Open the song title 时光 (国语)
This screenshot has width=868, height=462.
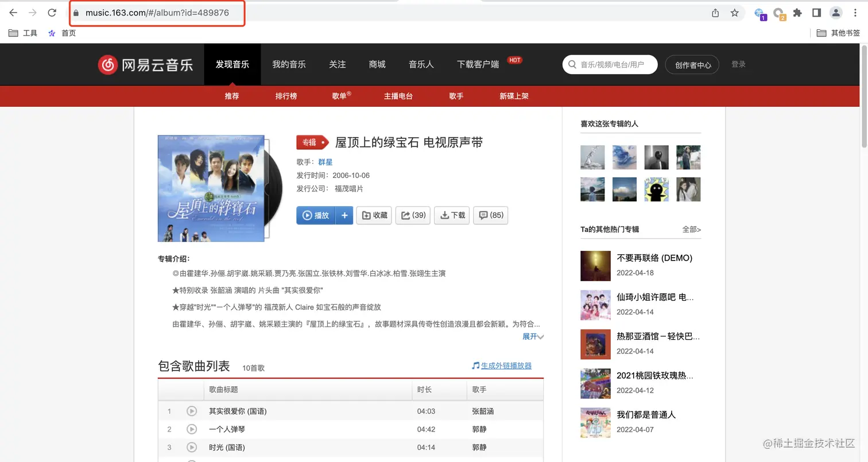coord(227,447)
